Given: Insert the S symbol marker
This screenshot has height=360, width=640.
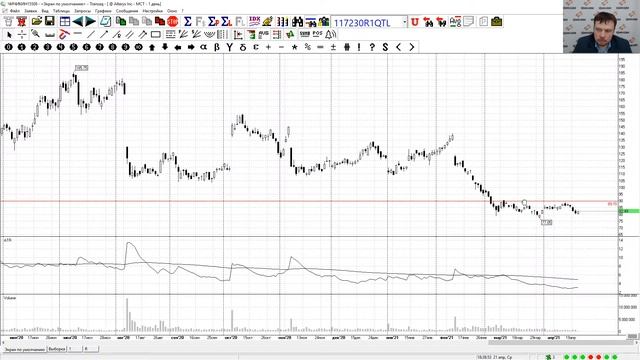Looking at the screenshot, I should [385, 47].
